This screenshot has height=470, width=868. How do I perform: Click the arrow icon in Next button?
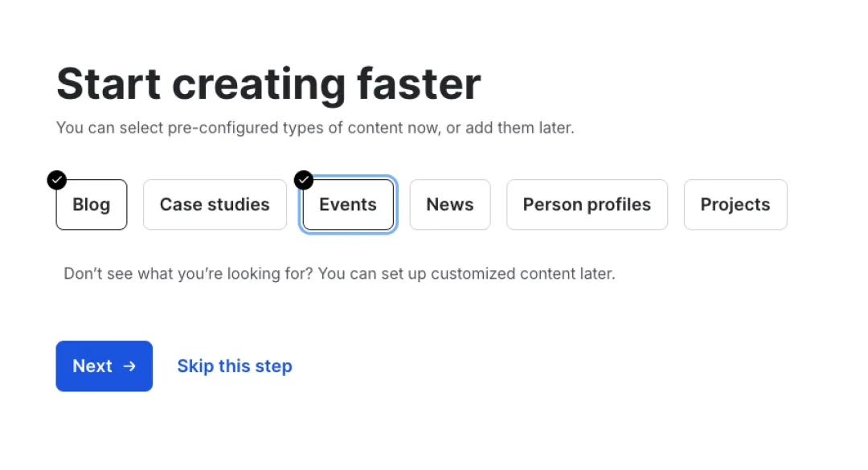pyautogui.click(x=129, y=366)
